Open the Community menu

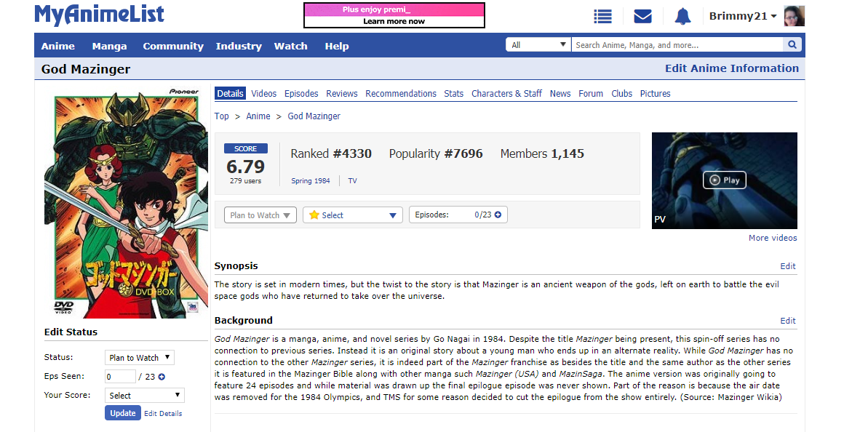(172, 46)
